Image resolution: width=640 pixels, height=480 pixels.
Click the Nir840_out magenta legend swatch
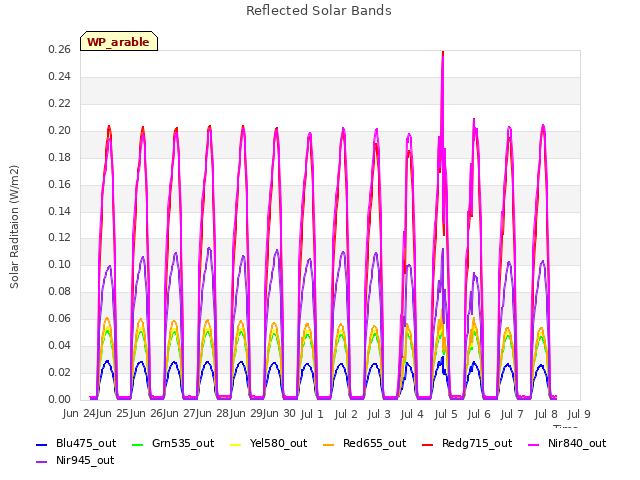point(534,445)
